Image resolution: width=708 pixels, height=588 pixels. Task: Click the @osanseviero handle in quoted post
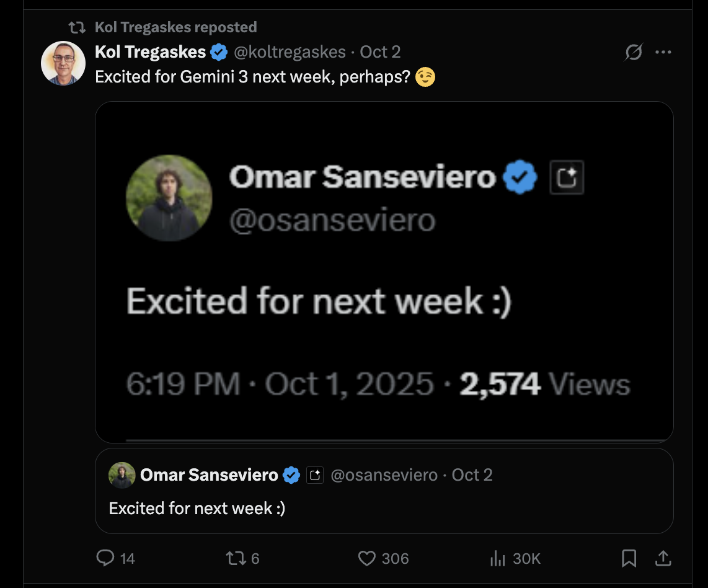384,476
